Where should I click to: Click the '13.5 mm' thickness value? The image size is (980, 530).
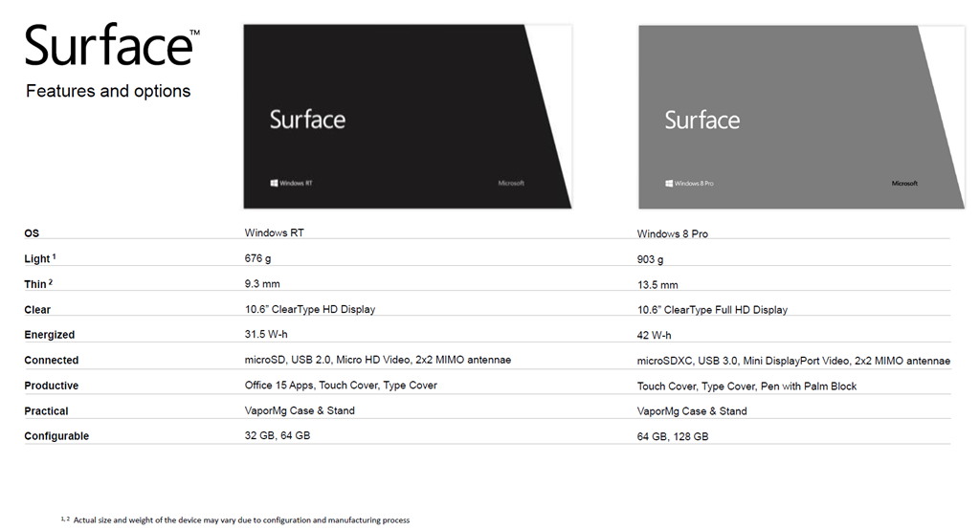(x=657, y=285)
